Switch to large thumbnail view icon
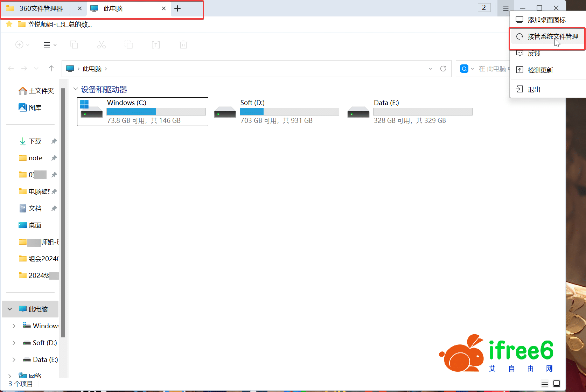 point(557,384)
